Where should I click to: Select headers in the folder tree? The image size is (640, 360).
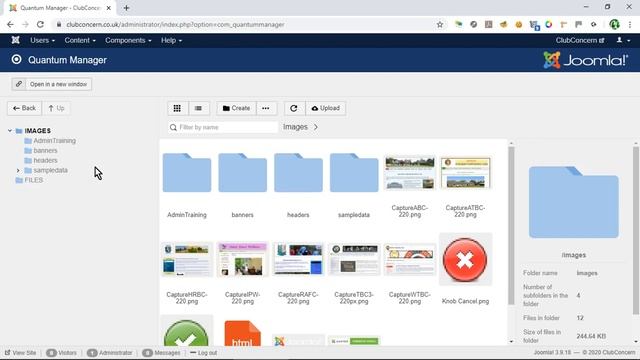pyautogui.click(x=45, y=160)
